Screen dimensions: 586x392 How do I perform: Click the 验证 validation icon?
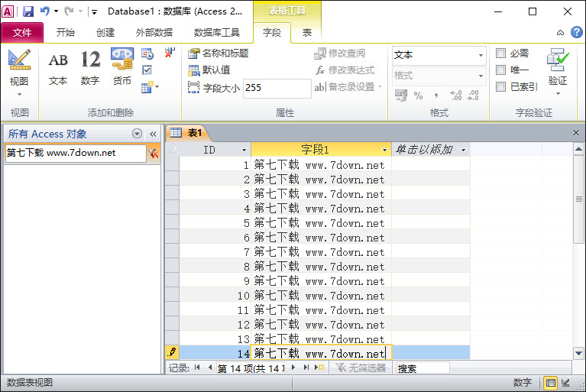click(x=557, y=60)
